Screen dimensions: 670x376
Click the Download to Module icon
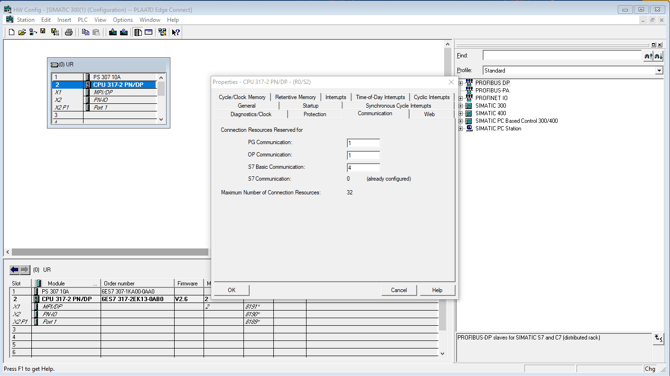pyautogui.click(x=113, y=32)
